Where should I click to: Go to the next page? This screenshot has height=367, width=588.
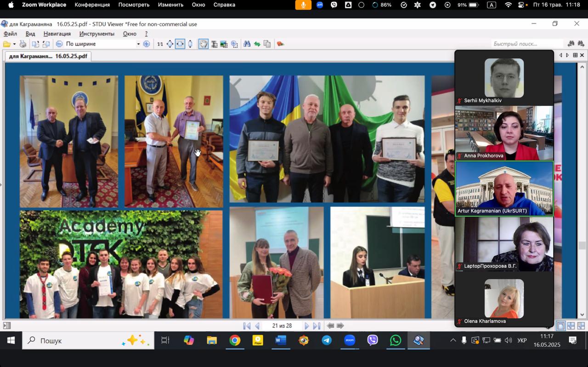pyautogui.click(x=306, y=326)
